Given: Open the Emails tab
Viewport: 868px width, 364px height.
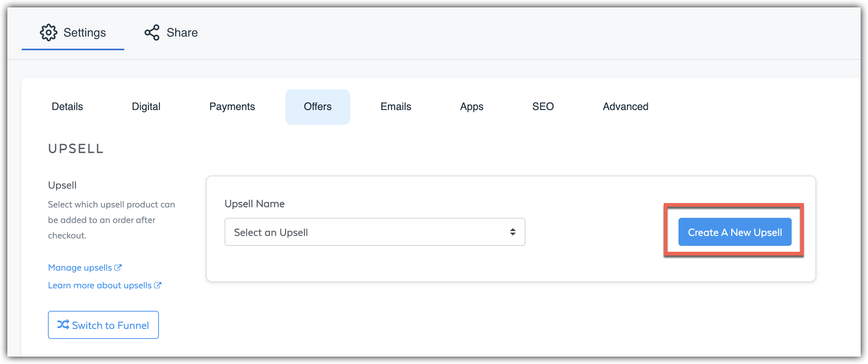Looking at the screenshot, I should [396, 107].
